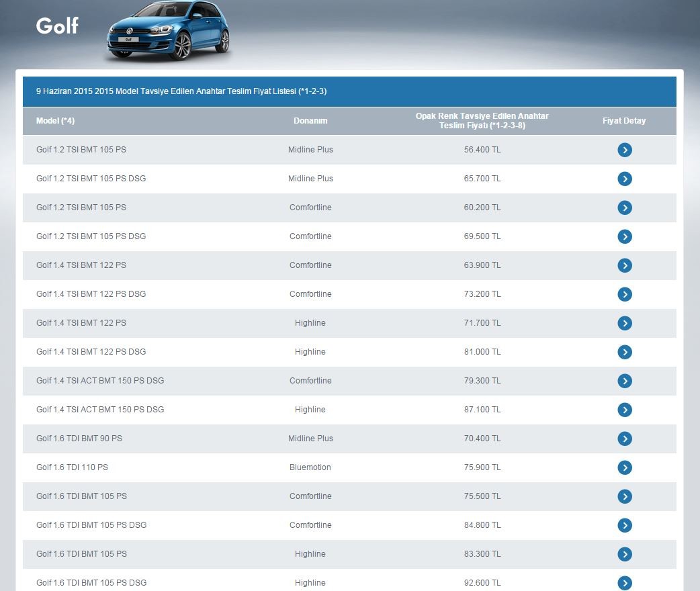Viewport: 700px width, 591px height.
Task: Click the Golf title in header
Action: pos(57,26)
